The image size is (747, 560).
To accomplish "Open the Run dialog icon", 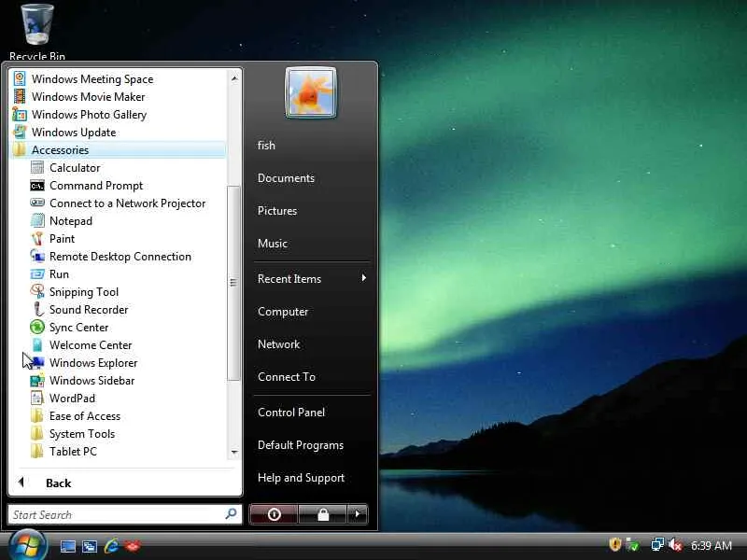I will point(37,274).
